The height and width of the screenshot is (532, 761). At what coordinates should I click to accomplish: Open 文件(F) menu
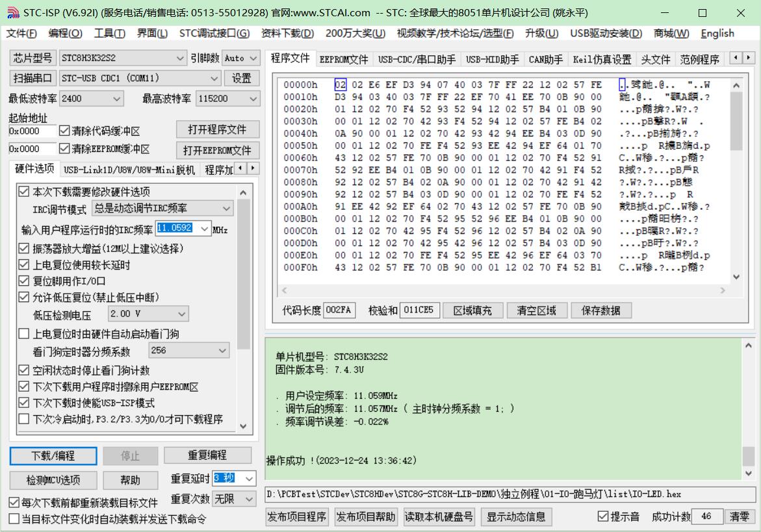[x=21, y=34]
